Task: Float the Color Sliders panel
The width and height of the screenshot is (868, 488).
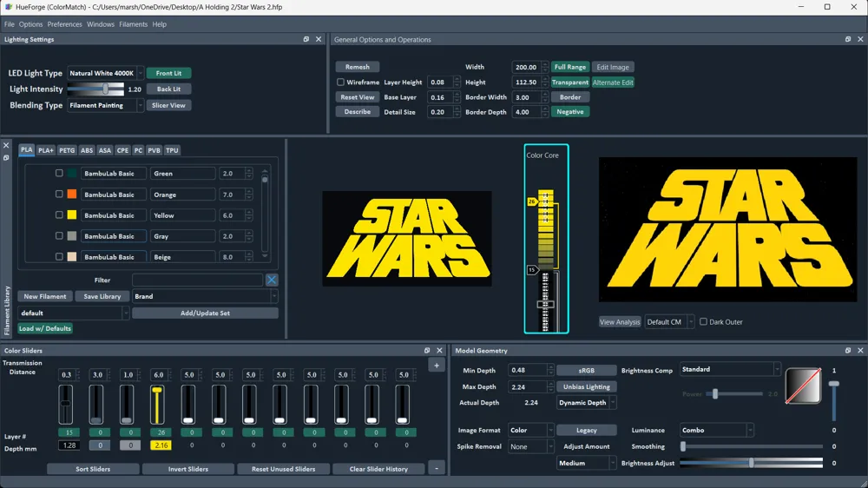Action: pyautogui.click(x=427, y=351)
